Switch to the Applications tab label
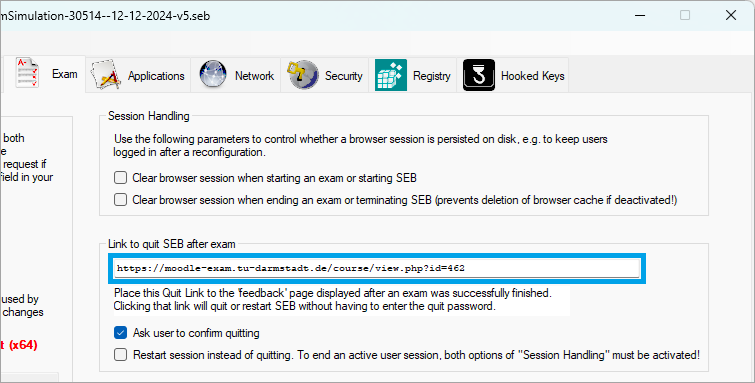Screen dimensions: 755x383 (x=156, y=76)
